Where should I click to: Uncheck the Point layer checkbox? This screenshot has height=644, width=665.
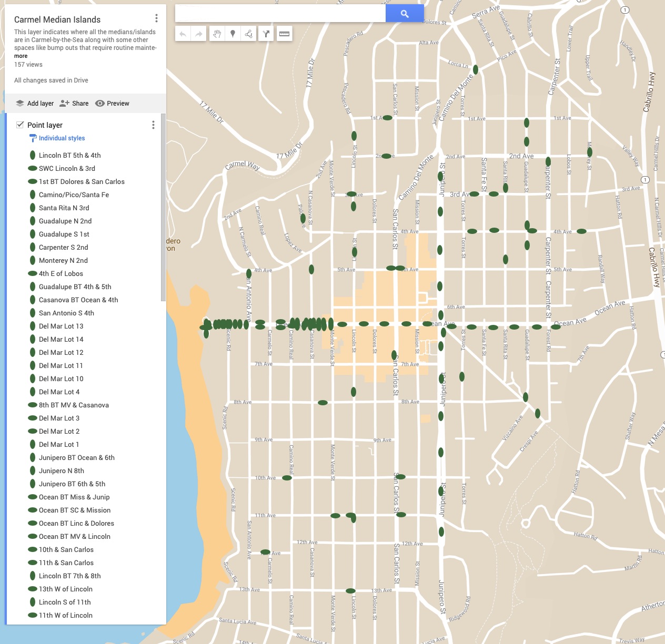[20, 125]
